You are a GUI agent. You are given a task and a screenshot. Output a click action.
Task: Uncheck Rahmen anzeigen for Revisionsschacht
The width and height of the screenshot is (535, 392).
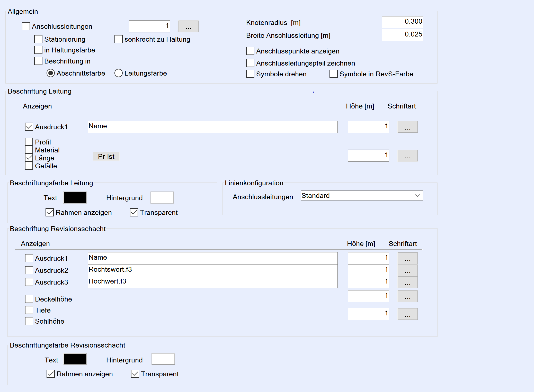tap(51, 374)
